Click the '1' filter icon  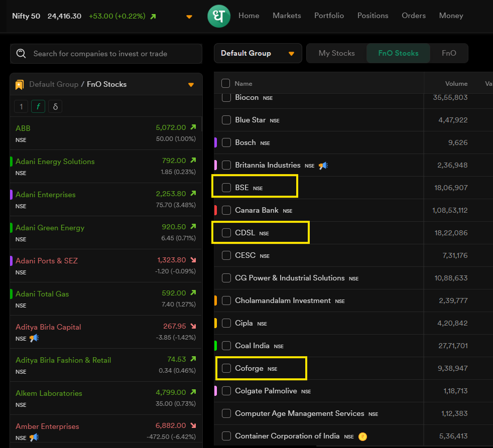click(x=21, y=106)
